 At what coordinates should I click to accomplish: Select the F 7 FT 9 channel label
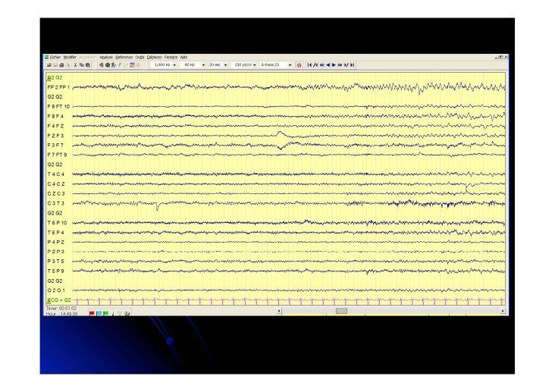[57, 155]
